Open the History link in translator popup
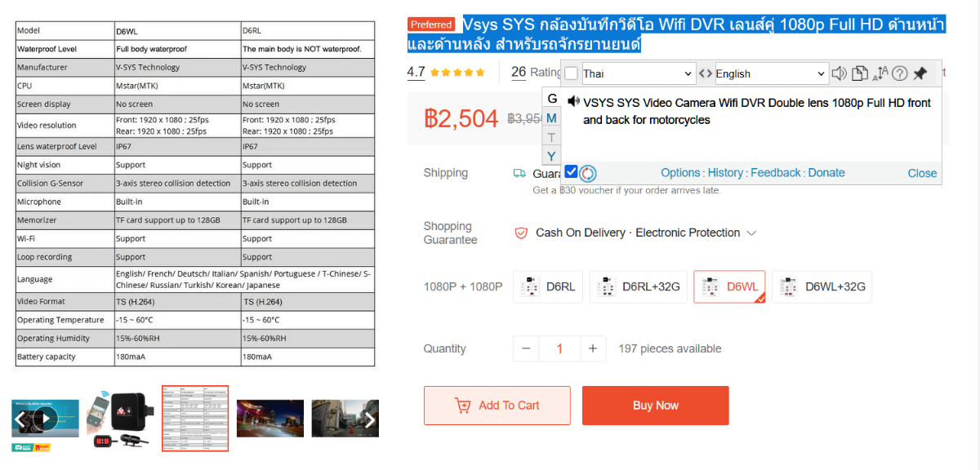The image size is (980, 470). coord(725,173)
